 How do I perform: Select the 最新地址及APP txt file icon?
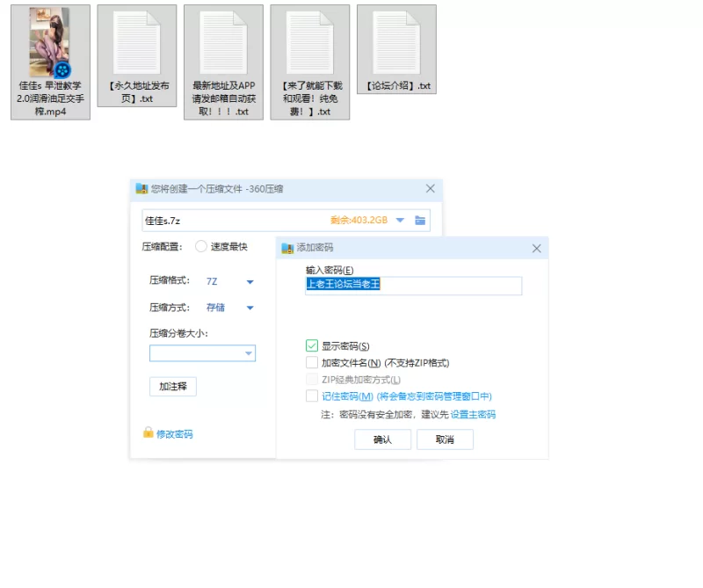[223, 42]
